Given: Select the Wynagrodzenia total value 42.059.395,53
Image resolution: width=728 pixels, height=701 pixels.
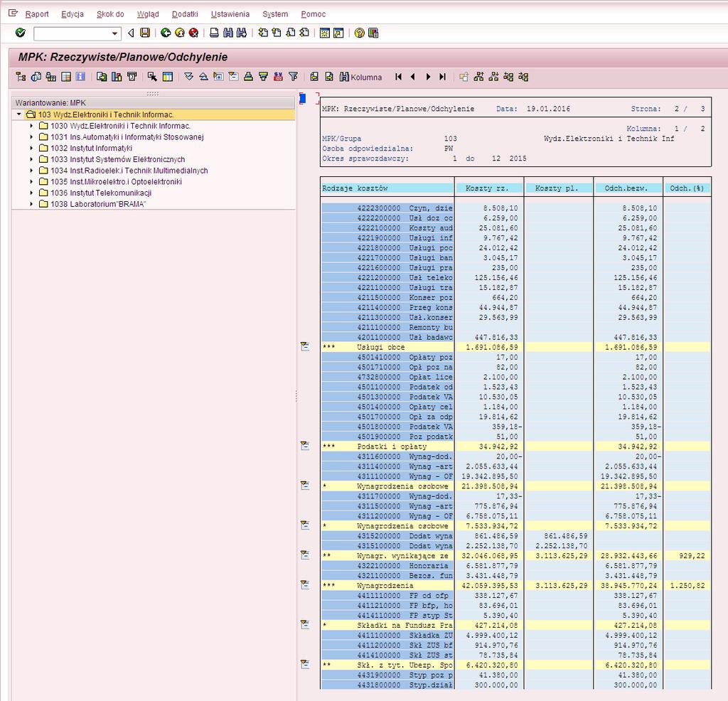Looking at the screenshot, I should [x=489, y=585].
